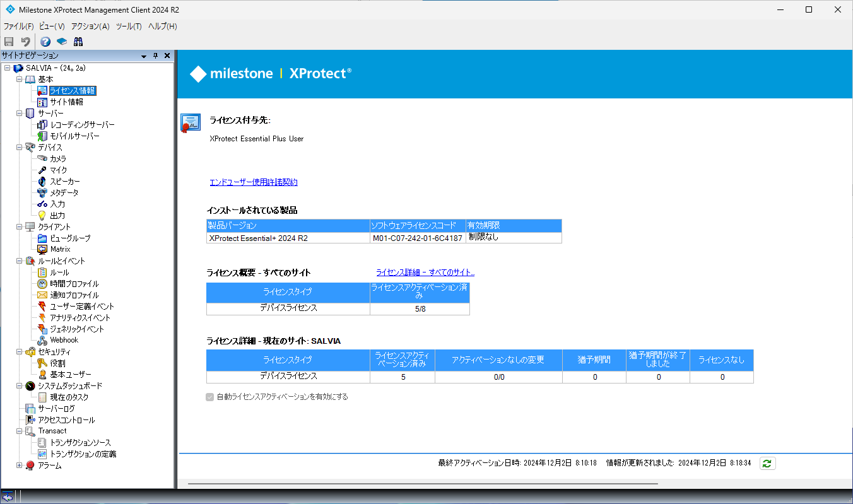Expand the アラーム tree node
Image resolution: width=853 pixels, height=504 pixels.
point(20,466)
